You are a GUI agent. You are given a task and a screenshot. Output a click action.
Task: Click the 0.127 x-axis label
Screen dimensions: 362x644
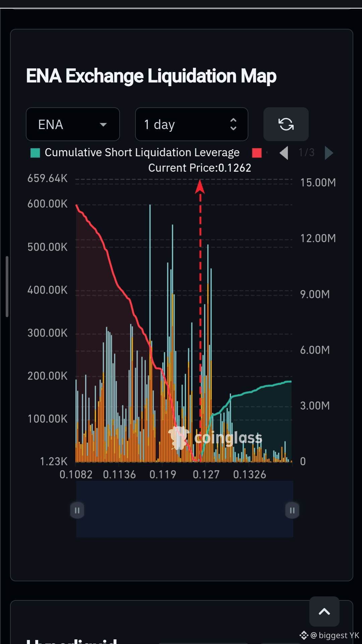click(x=206, y=474)
